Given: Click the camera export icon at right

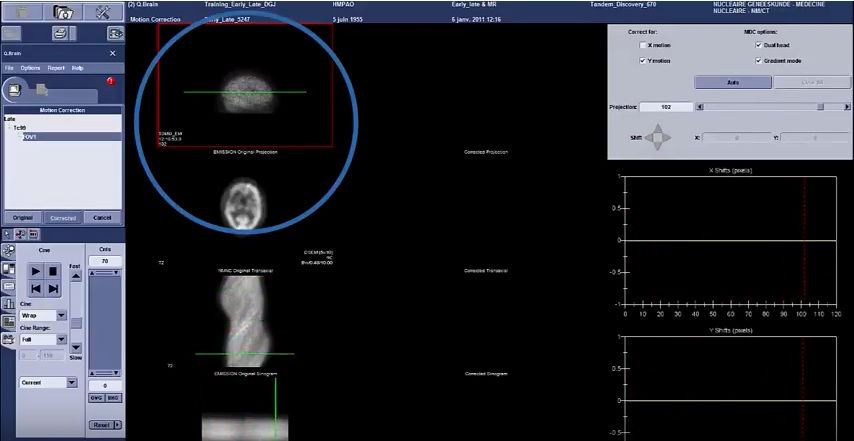Looking at the screenshot, I should coord(115,34).
